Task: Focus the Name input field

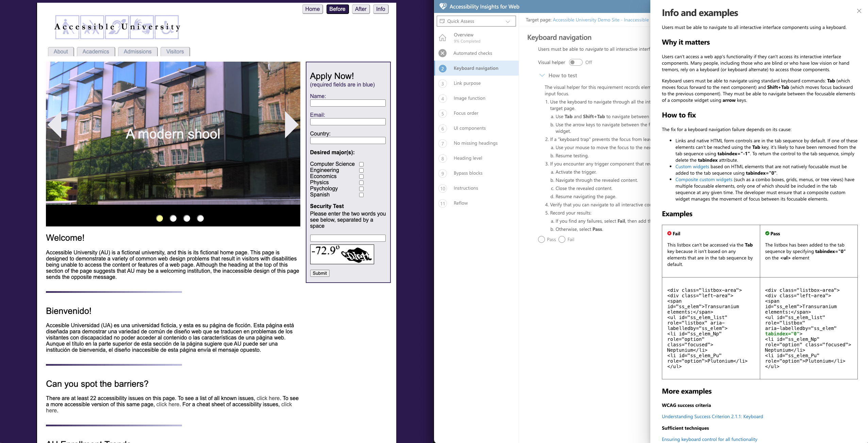Action: 348,103
